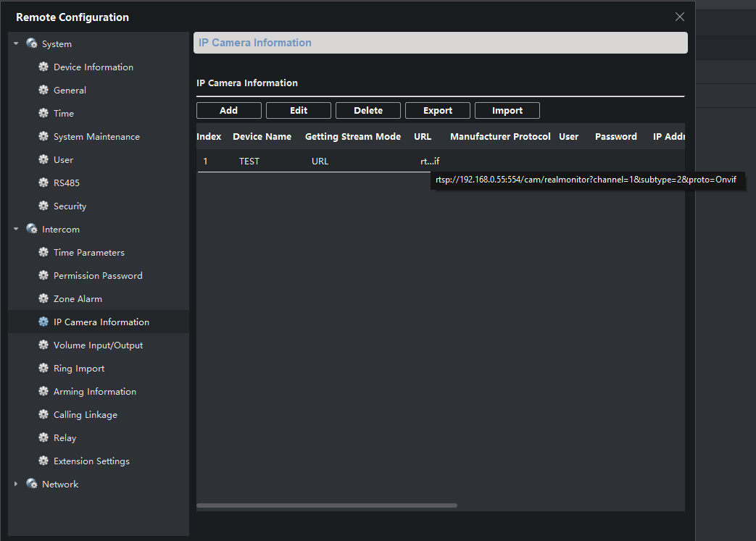Open Volume Input/Output settings
Viewport: 756px width, 541px height.
tap(98, 345)
